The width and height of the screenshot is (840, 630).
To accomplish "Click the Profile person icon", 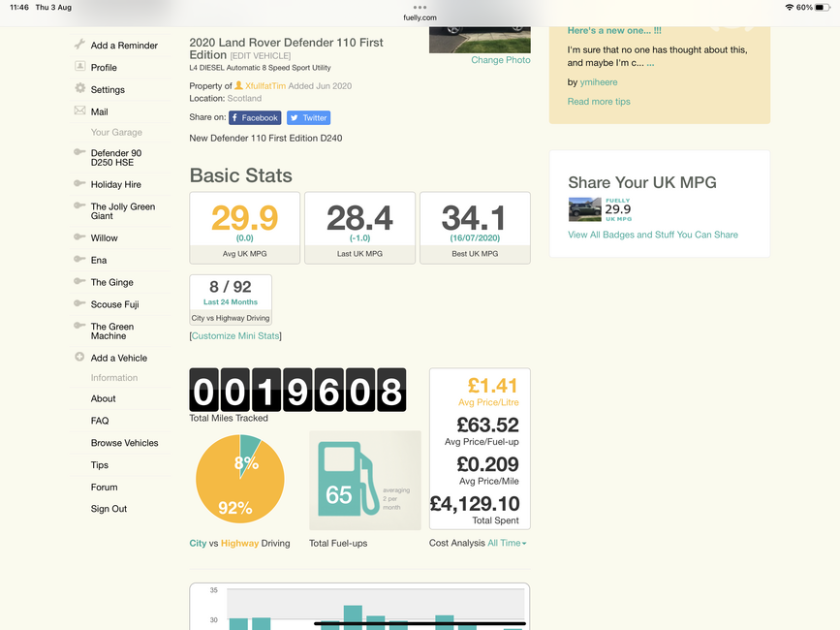I will pyautogui.click(x=79, y=67).
